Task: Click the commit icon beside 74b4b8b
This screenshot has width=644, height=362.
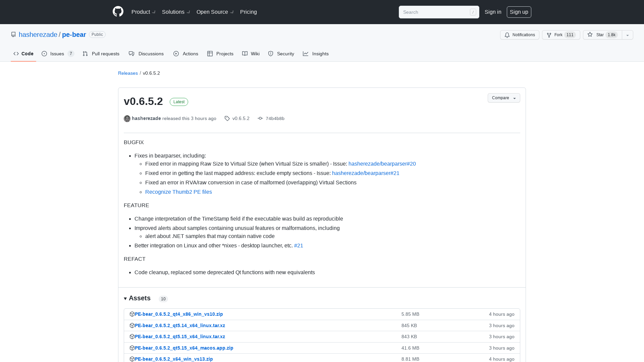Action: (x=260, y=118)
